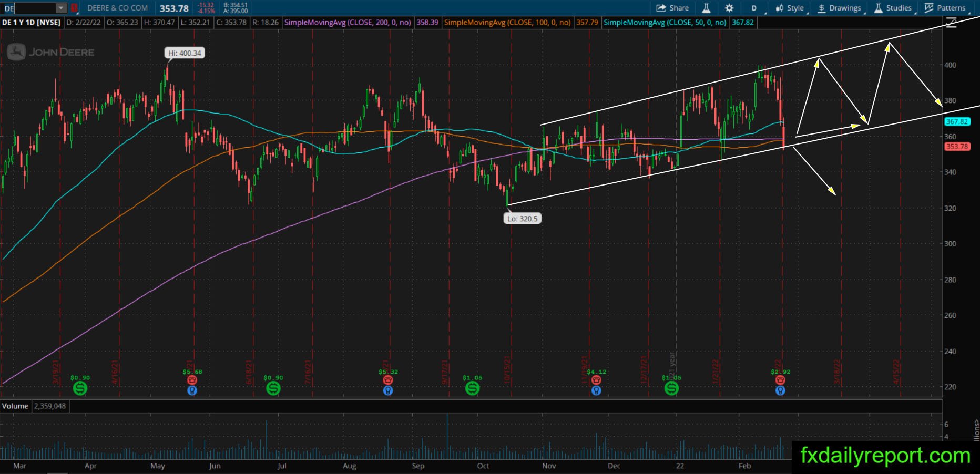
Task: Expand the symbol selector dropdown arrow
Action: 62,8
